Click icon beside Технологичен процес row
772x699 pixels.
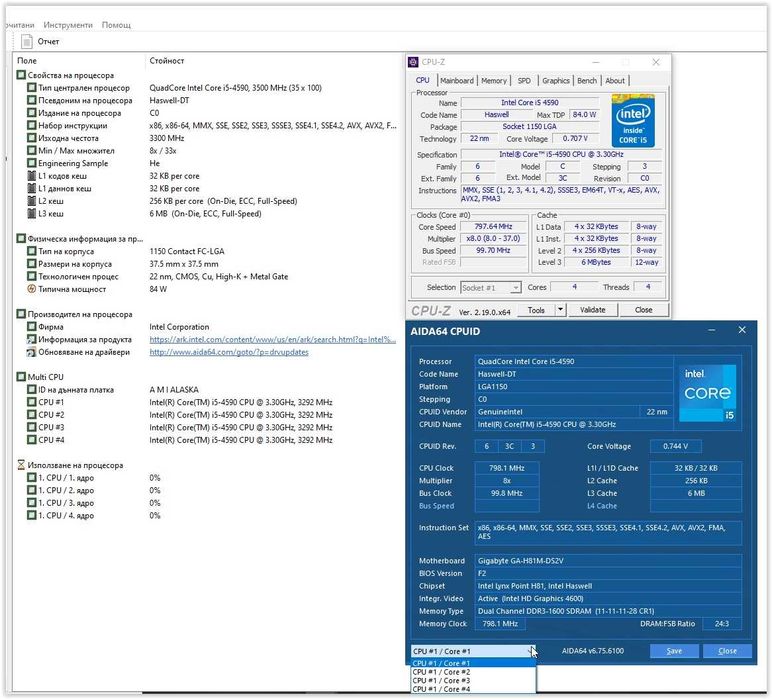(x=32, y=277)
